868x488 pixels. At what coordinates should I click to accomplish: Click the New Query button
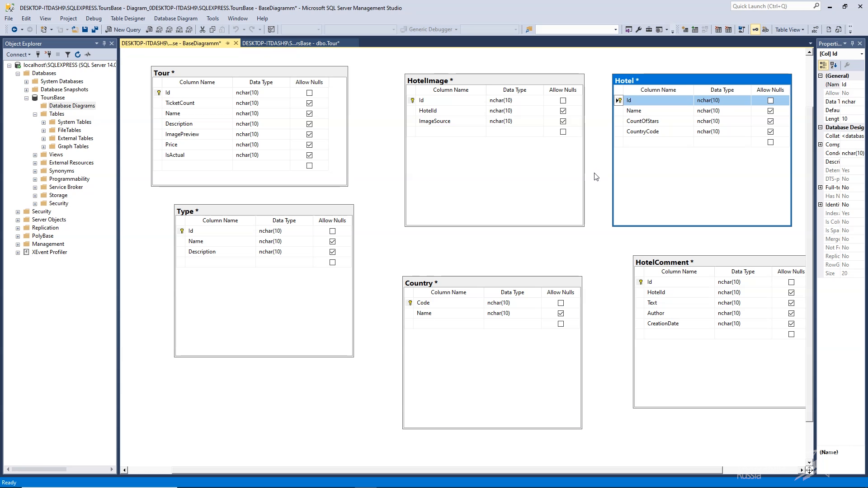(x=123, y=29)
